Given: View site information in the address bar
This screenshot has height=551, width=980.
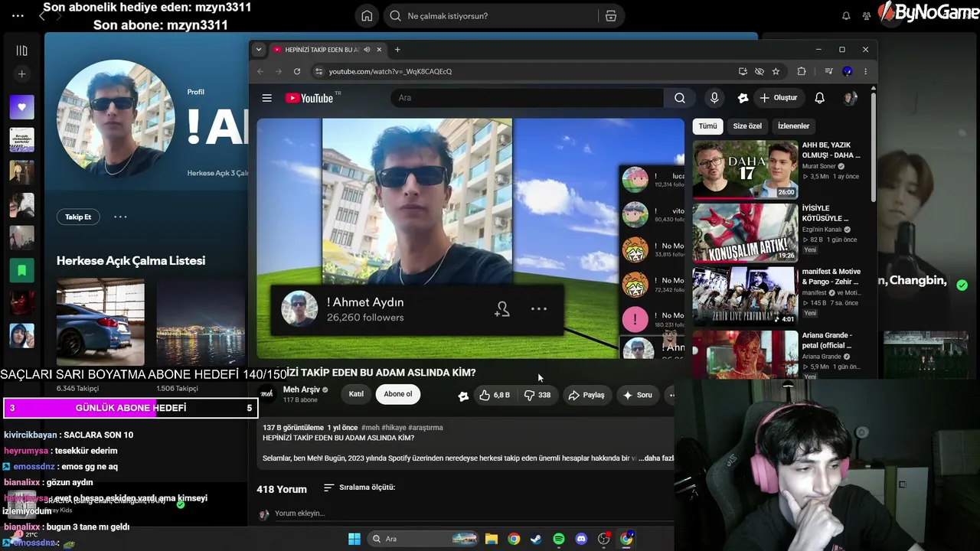Looking at the screenshot, I should tap(318, 71).
